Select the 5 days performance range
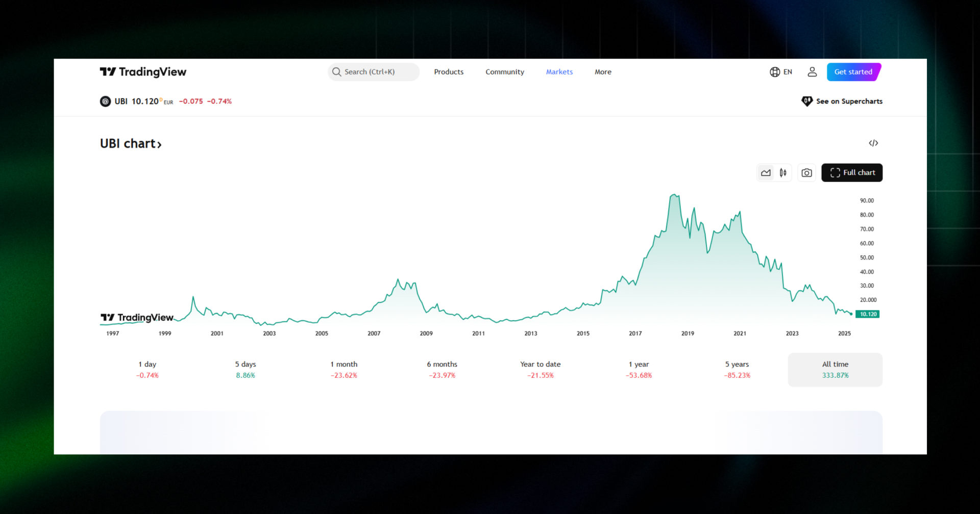This screenshot has width=980, height=514. 246,370
